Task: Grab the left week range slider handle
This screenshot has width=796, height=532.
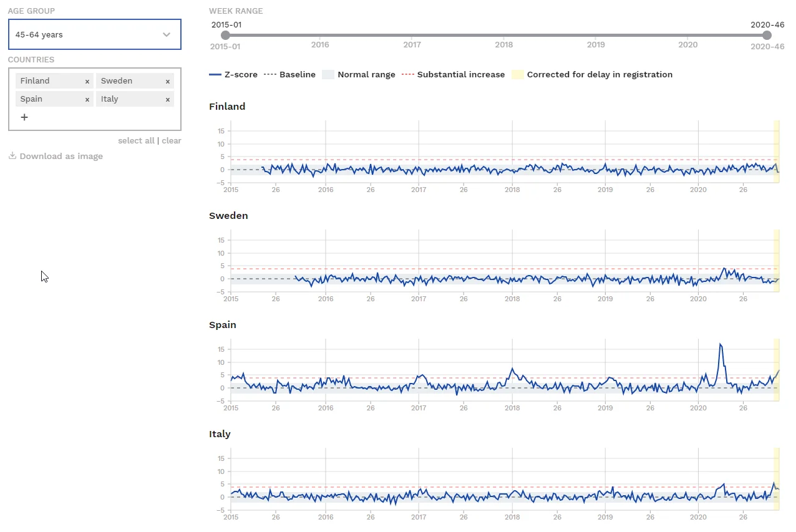Action: pos(225,36)
